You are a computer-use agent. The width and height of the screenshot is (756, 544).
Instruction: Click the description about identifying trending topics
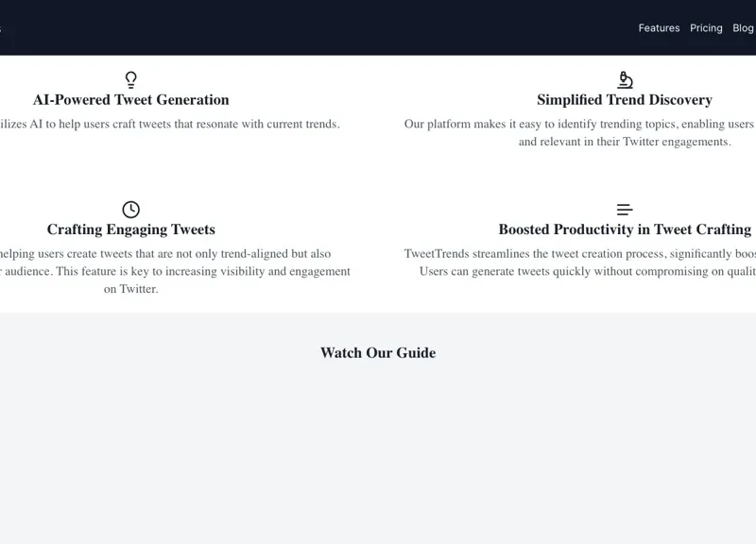point(578,132)
